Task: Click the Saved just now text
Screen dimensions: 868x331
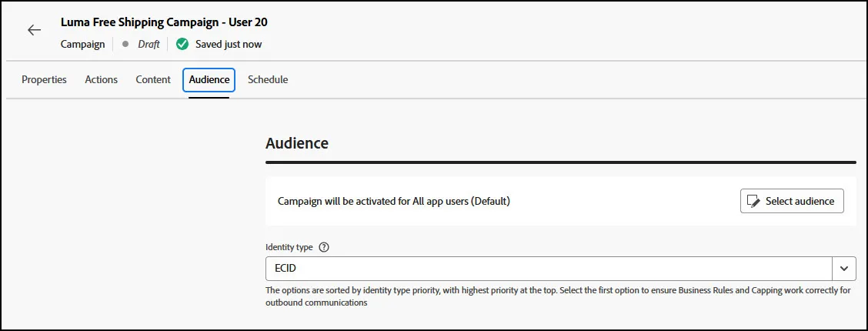Action: pyautogui.click(x=229, y=45)
